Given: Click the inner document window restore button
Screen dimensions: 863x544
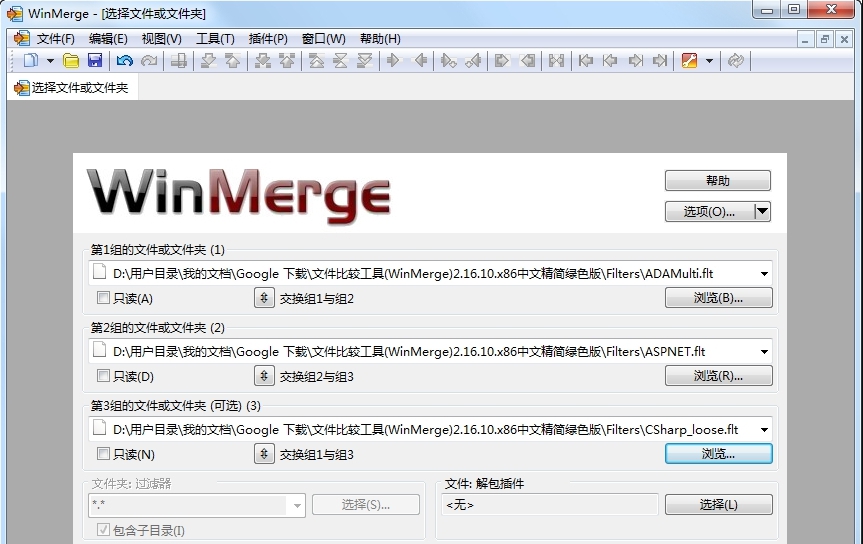Looking at the screenshot, I should click(824, 39).
